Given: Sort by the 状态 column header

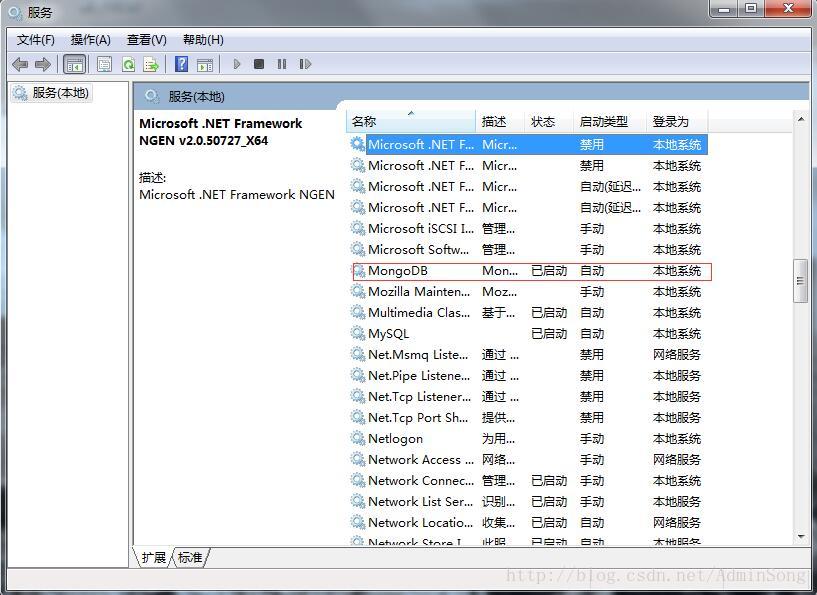Looking at the screenshot, I should click(548, 121).
